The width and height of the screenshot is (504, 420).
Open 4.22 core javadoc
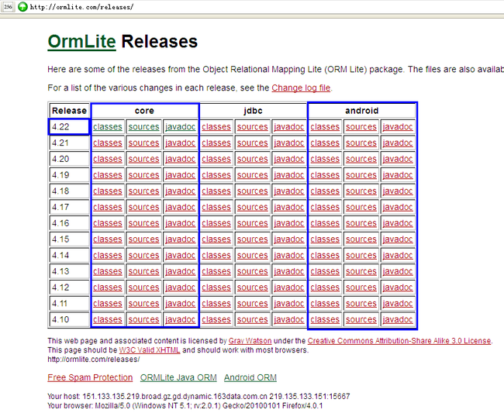(x=181, y=127)
